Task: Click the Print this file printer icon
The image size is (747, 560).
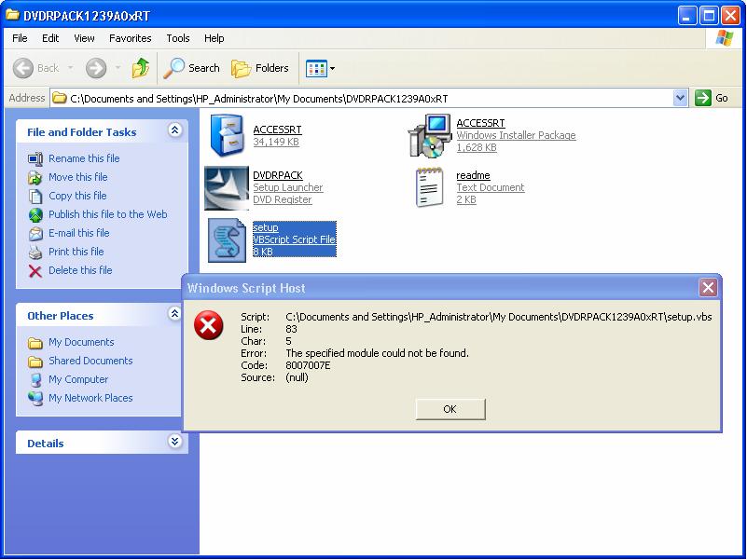Action: pyautogui.click(x=35, y=253)
